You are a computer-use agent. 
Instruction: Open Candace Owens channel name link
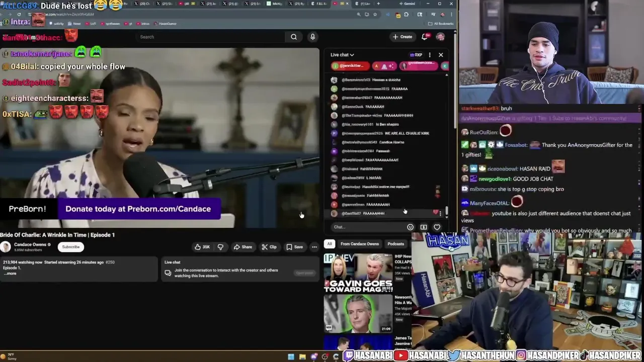tap(30, 244)
